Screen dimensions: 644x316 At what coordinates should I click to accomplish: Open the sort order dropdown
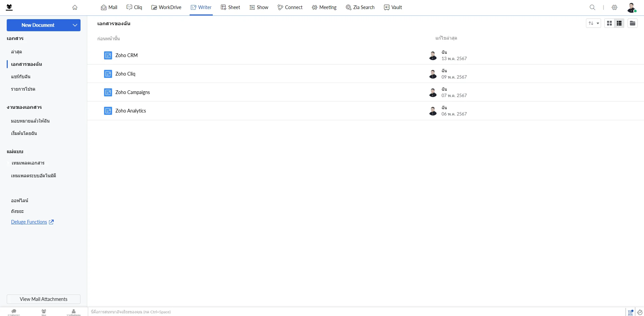click(593, 23)
